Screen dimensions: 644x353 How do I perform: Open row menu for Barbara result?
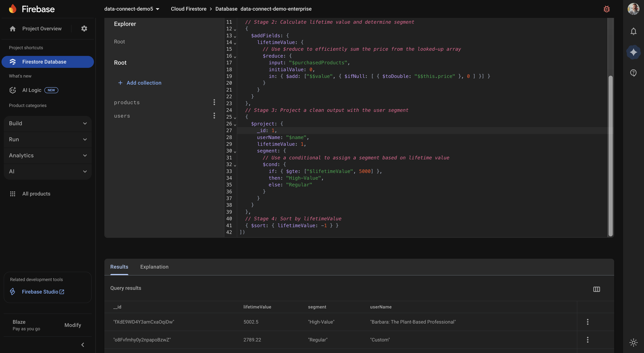588,322
